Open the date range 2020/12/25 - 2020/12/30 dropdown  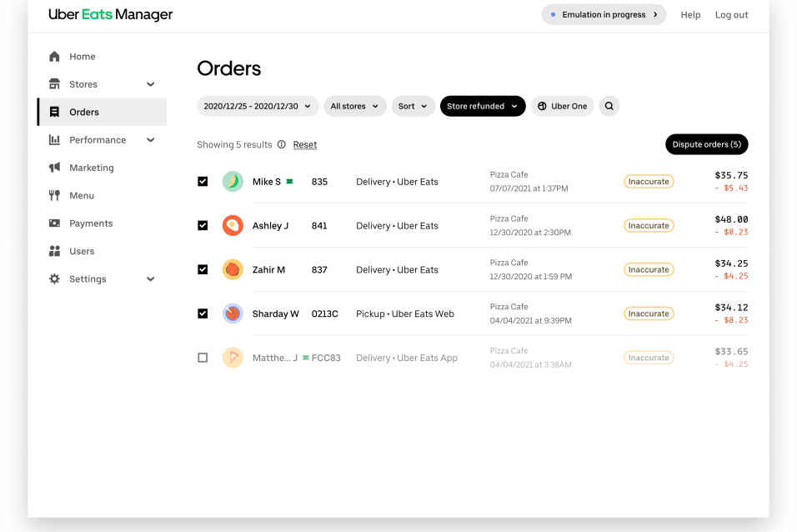point(258,106)
